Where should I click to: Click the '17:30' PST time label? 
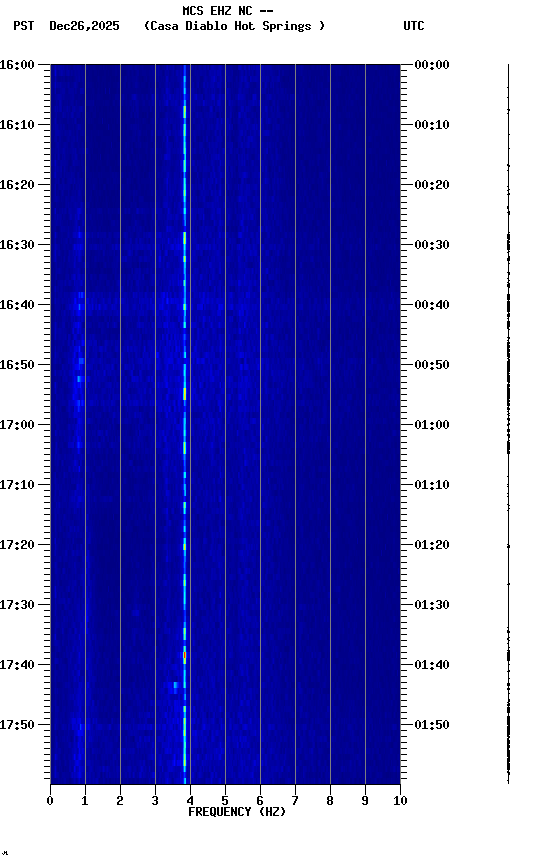(x=17, y=606)
